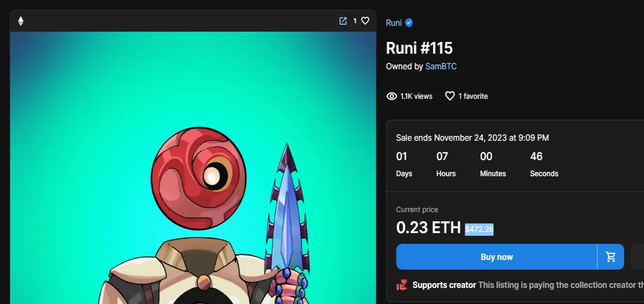Open owner SamBTC's profile
Image resolution: width=644 pixels, height=304 pixels.
441,67
